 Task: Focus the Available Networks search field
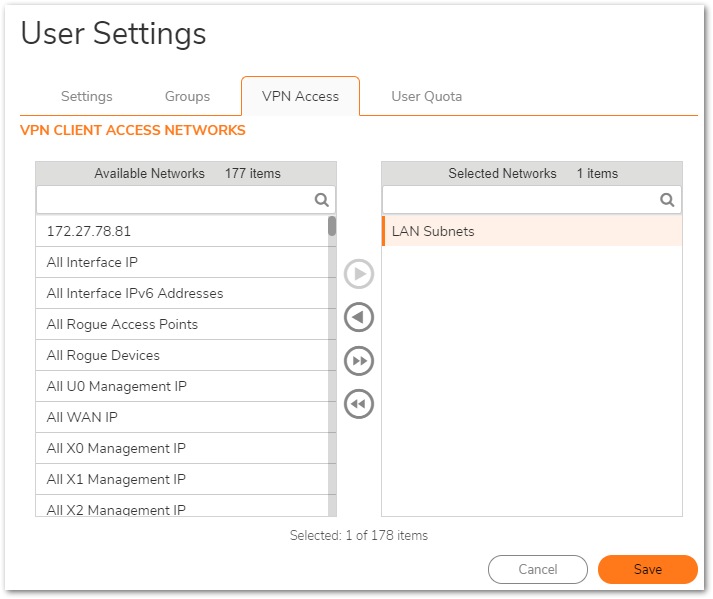(175, 200)
